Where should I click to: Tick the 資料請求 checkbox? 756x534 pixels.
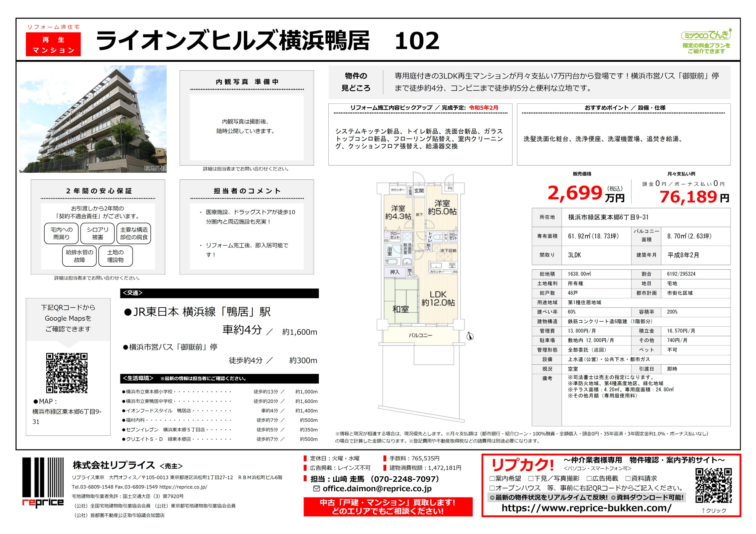tap(628, 478)
